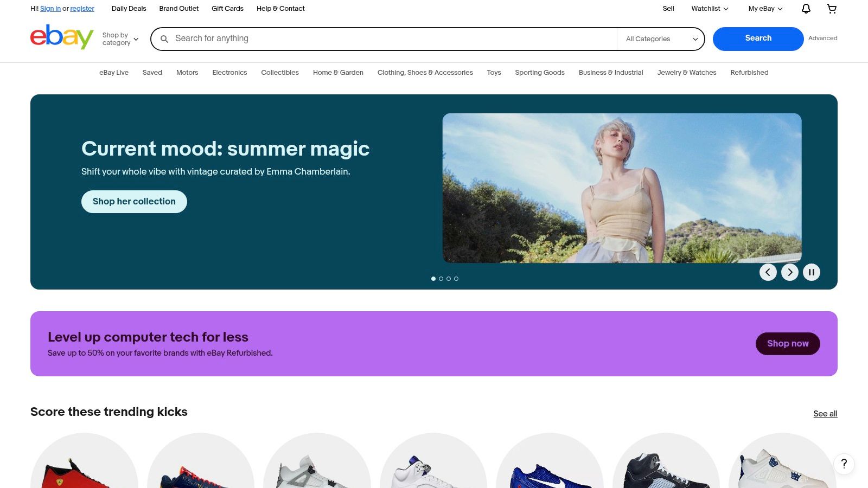Click the eBay logo

pos(62,37)
